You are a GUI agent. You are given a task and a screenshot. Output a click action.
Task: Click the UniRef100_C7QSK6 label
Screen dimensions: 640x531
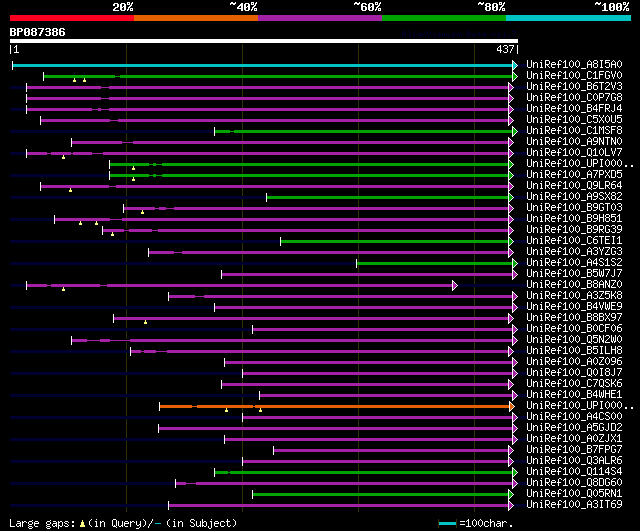pos(574,384)
